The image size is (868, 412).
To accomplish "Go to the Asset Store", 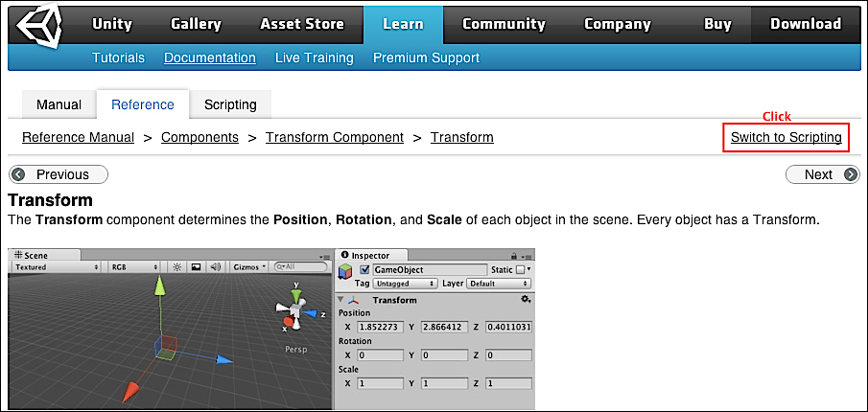I will (302, 24).
